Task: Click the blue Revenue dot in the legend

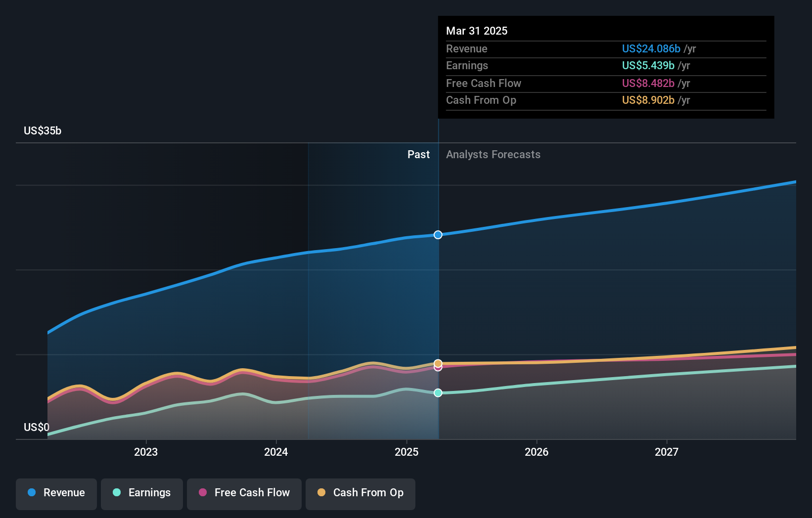Action: pos(32,493)
